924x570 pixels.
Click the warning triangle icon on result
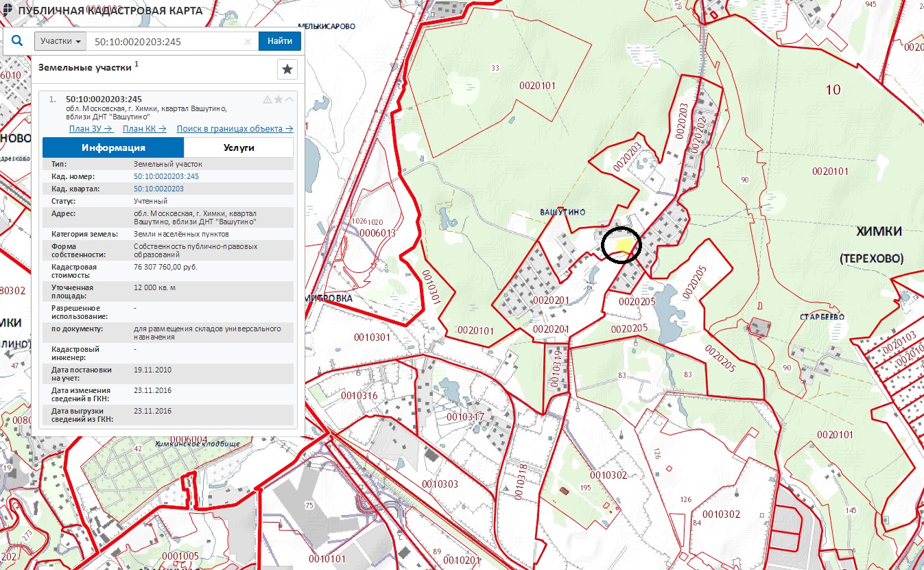click(x=268, y=99)
